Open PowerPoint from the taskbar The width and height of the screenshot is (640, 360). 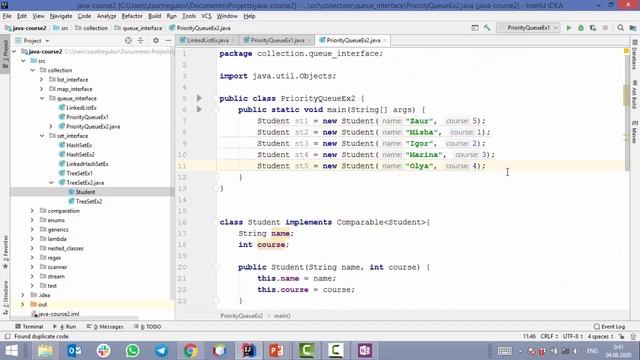277,351
